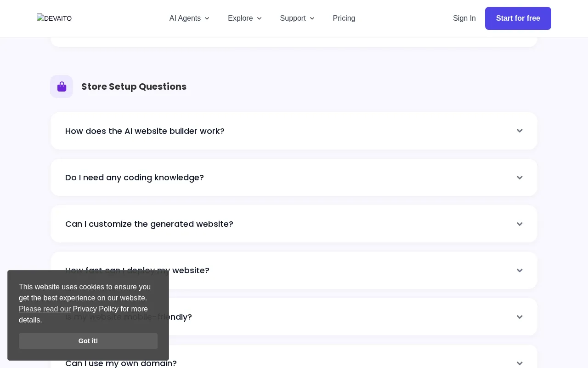This screenshot has width=588, height=368.
Task: Click question text 'Do I need any coding knowledge?'
Action: [135, 178]
